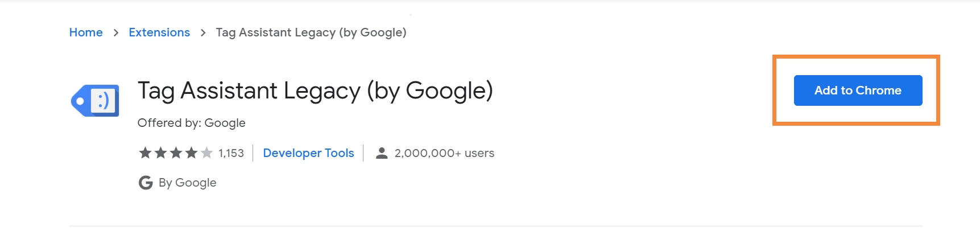The image size is (980, 231).
Task: Open the Developer Tools category link
Action: tap(308, 153)
